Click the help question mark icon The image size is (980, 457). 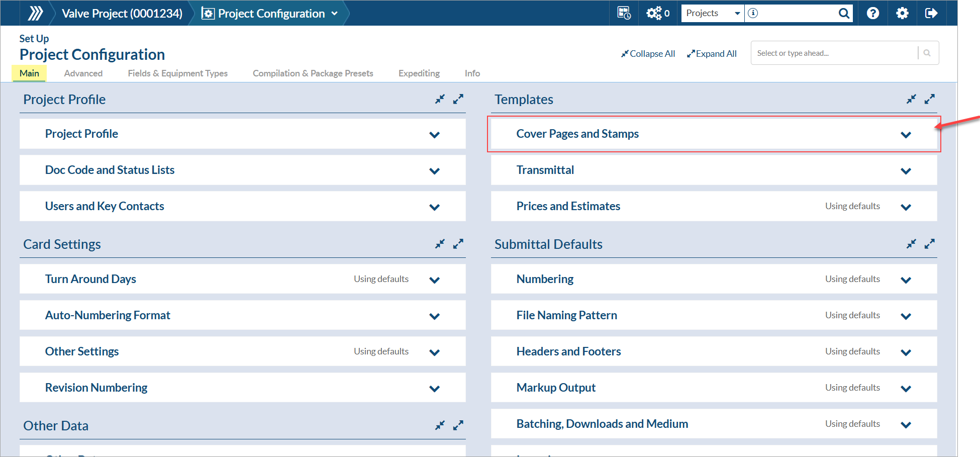[x=873, y=13]
